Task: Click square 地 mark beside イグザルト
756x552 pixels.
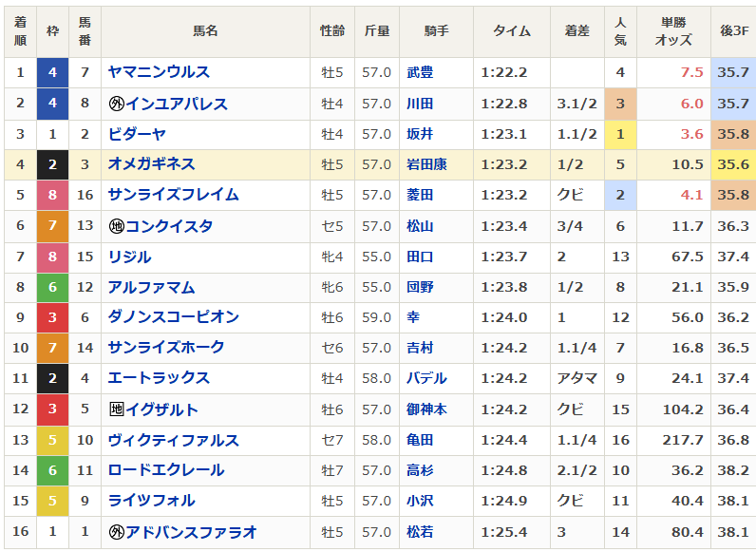Action: click(117, 409)
